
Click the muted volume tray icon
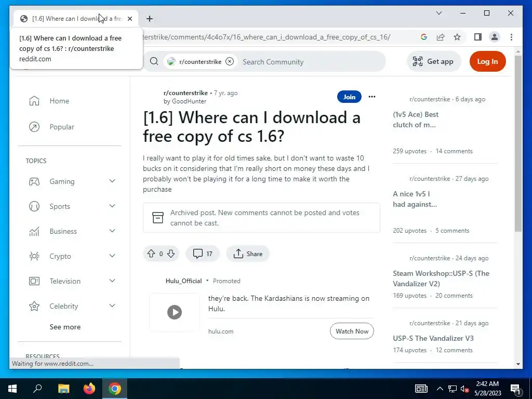click(x=464, y=389)
